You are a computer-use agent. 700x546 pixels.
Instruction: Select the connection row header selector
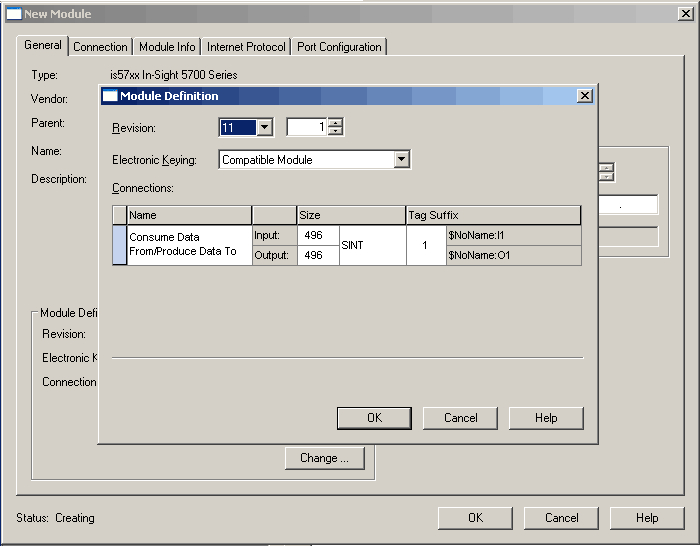119,245
